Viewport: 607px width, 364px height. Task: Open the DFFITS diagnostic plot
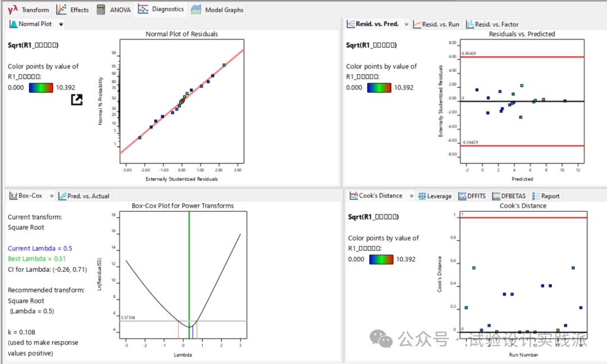point(471,196)
